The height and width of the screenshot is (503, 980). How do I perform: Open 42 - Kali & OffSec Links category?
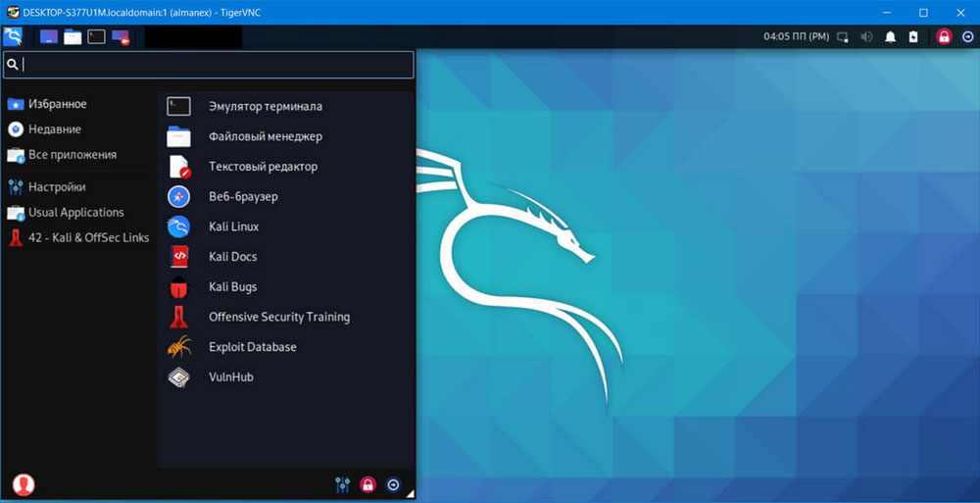click(78, 237)
